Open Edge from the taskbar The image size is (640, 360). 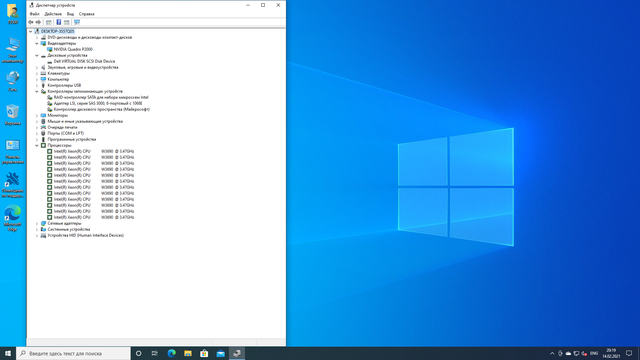[x=171, y=353]
